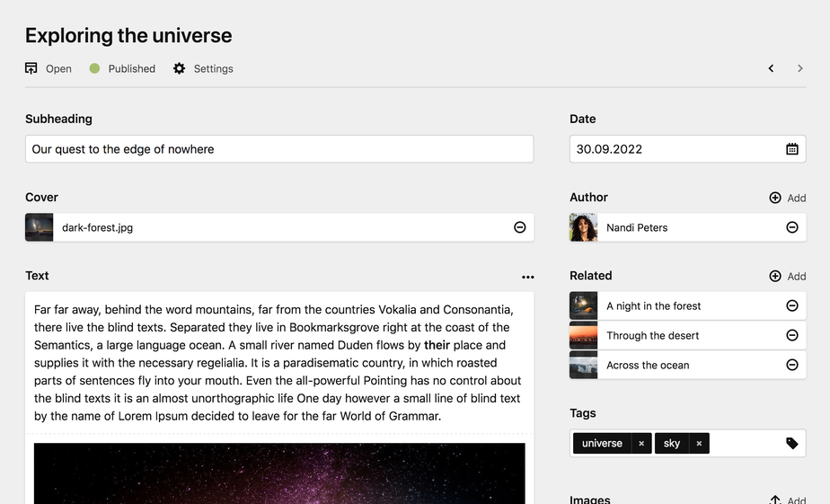
Task: Click the tag icon in Tags field
Action: (x=791, y=443)
